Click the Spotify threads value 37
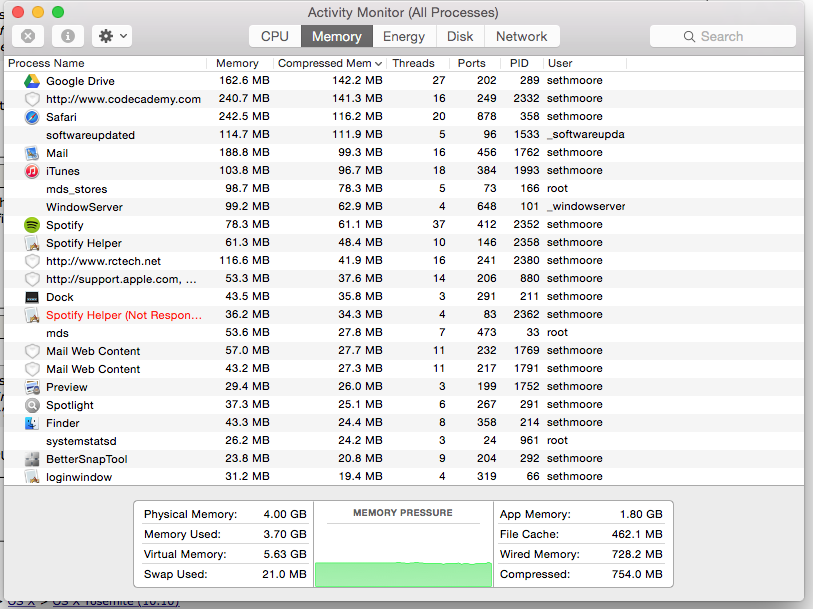This screenshot has height=609, width=813. pyautogui.click(x=439, y=224)
